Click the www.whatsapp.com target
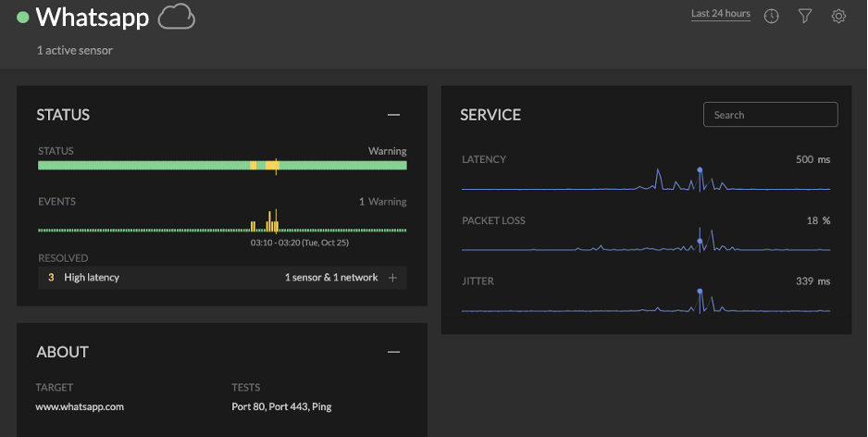Viewport: 868px width, 437px height. point(80,406)
